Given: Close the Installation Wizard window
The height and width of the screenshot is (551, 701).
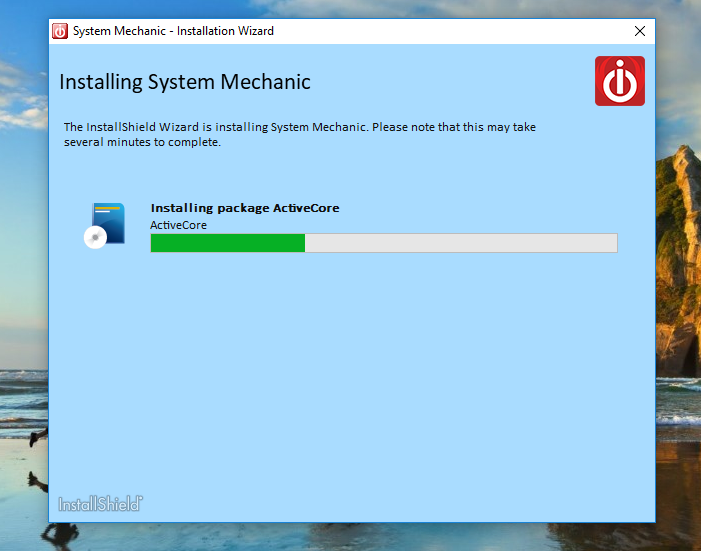Looking at the screenshot, I should coord(640,31).
